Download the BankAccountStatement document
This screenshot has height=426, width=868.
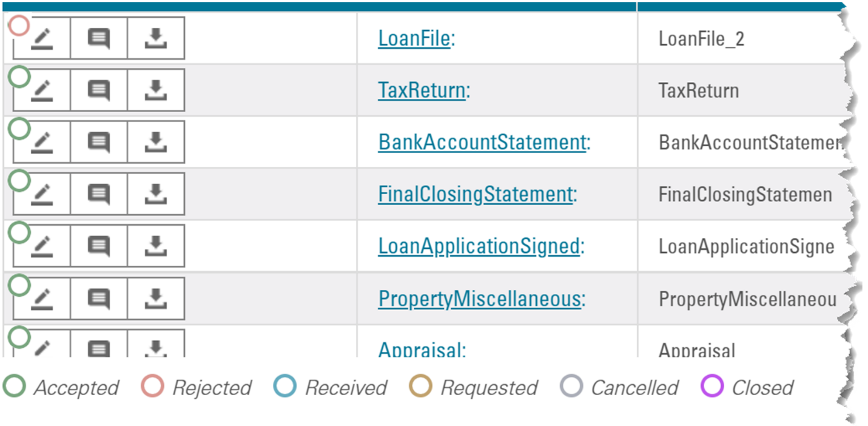coord(156,143)
